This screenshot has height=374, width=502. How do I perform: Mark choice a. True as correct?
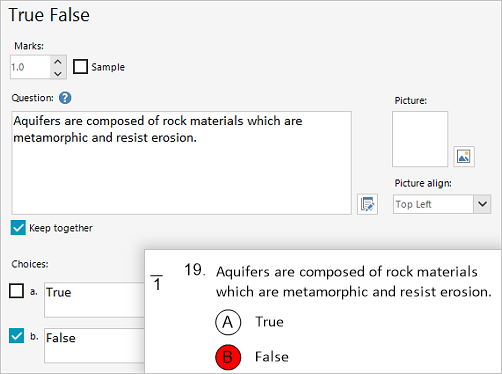(x=17, y=291)
